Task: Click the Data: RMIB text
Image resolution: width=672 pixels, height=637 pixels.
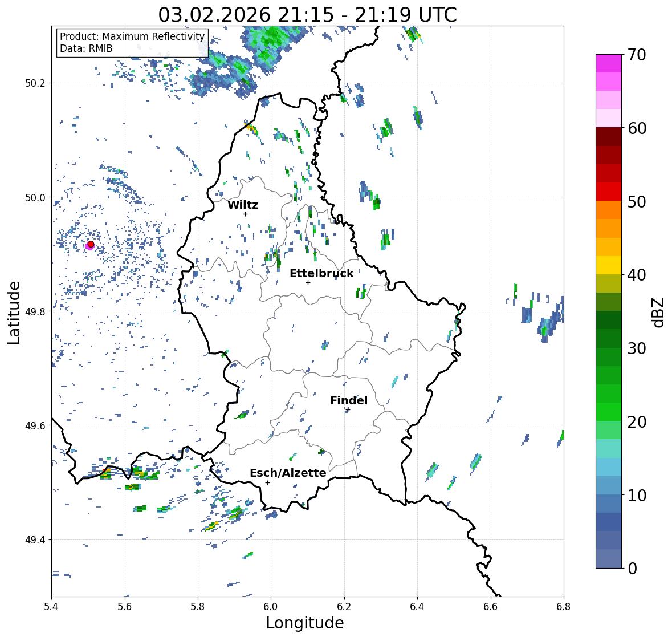Action: 86,48
